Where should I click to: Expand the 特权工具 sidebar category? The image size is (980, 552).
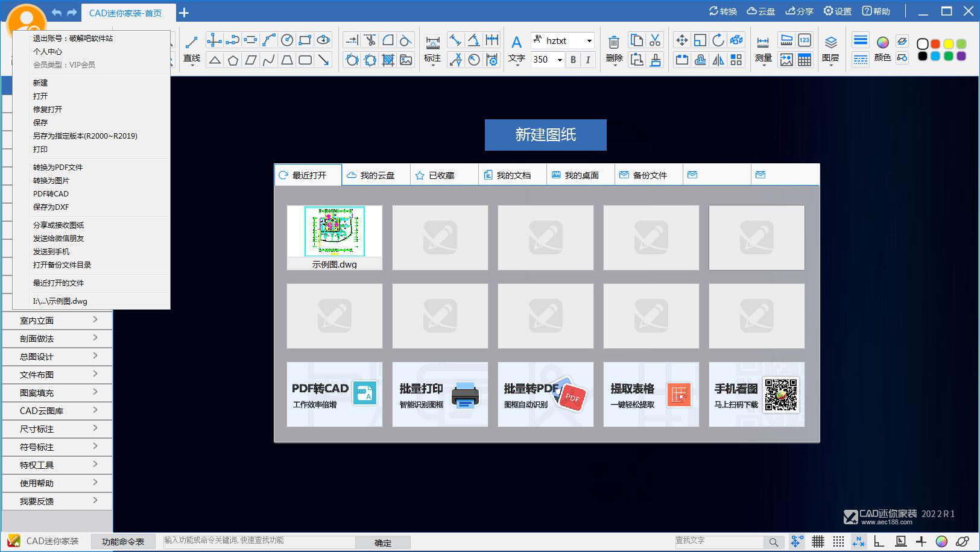point(57,465)
